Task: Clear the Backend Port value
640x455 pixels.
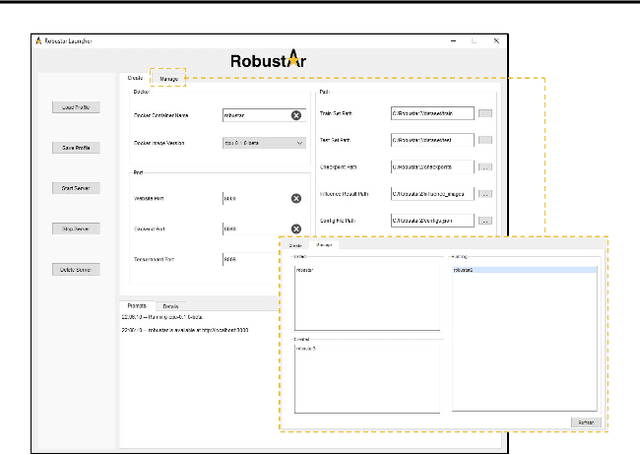Action: (x=296, y=229)
